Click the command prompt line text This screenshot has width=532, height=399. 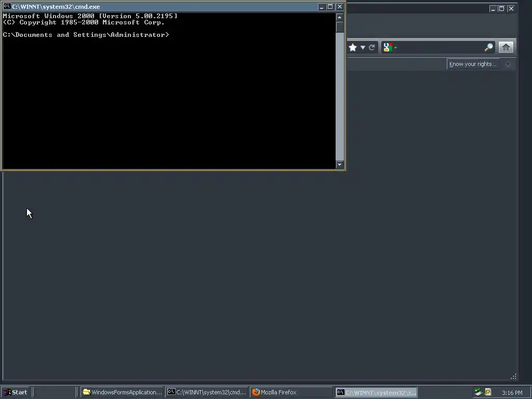click(x=86, y=35)
